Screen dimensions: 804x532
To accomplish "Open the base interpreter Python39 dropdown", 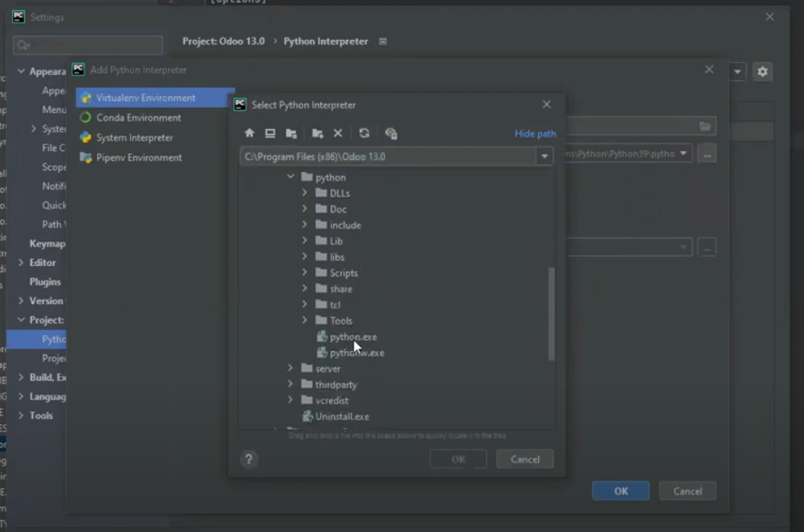I will 683,153.
